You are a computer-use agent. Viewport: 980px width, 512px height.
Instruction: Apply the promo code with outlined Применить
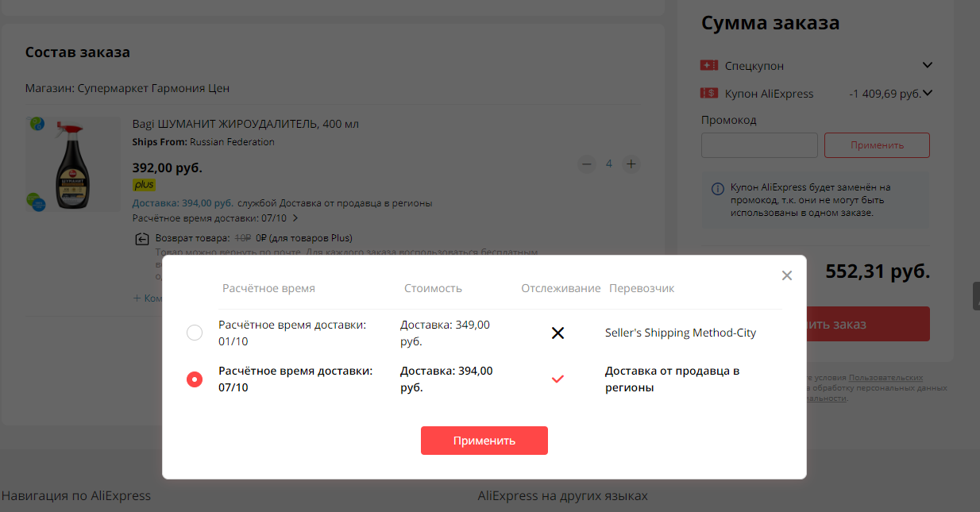(877, 145)
